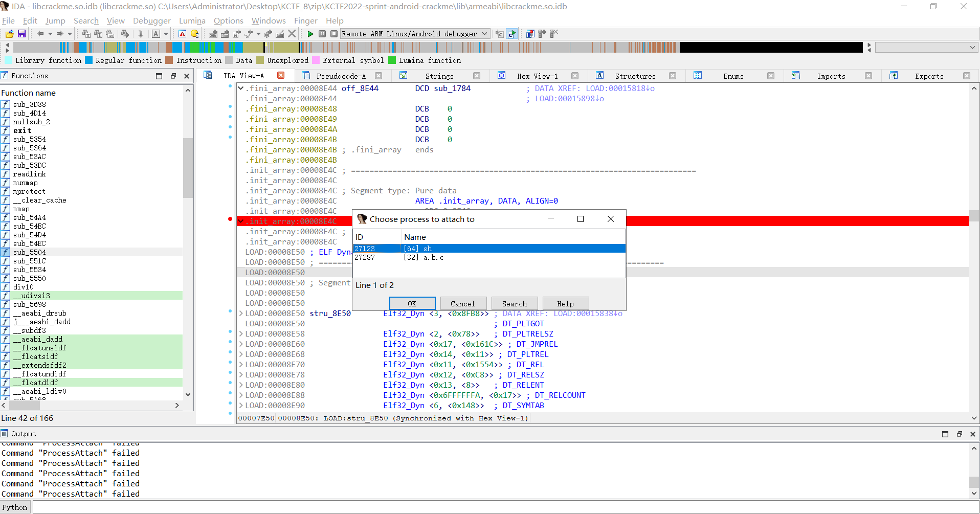
Task: Toggle breakpoint dot at .fini_array:00008E48
Action: [230, 107]
